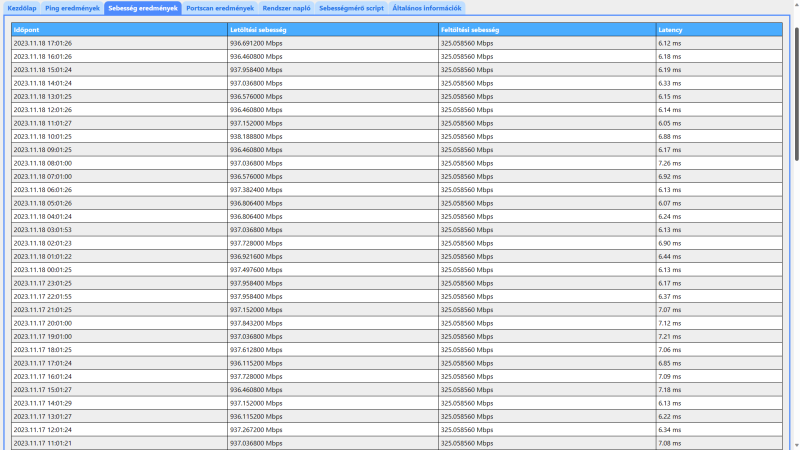Click the scrollbar up arrow

pos(796,5)
